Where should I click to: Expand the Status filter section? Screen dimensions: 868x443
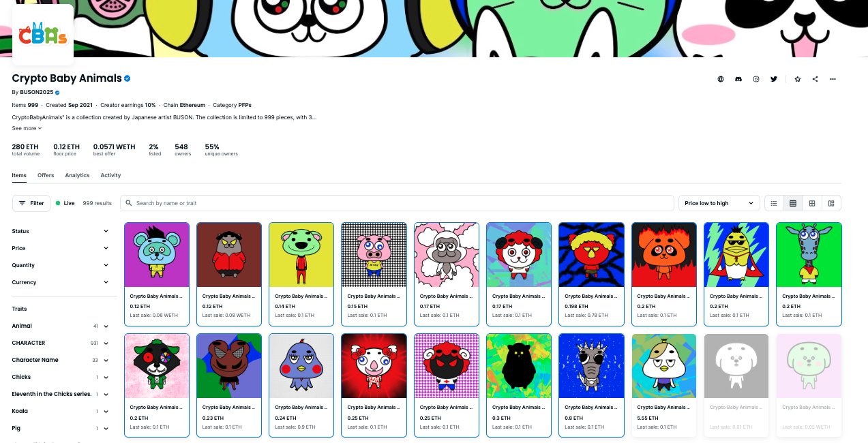click(x=61, y=231)
